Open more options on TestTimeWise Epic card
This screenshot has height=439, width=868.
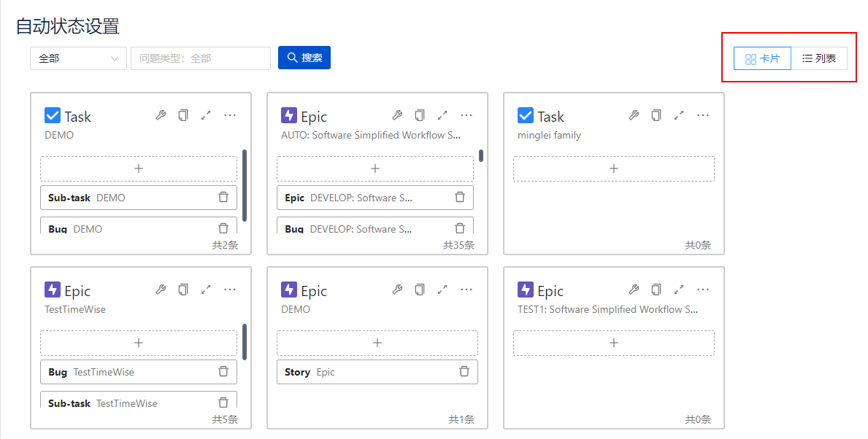tap(230, 290)
